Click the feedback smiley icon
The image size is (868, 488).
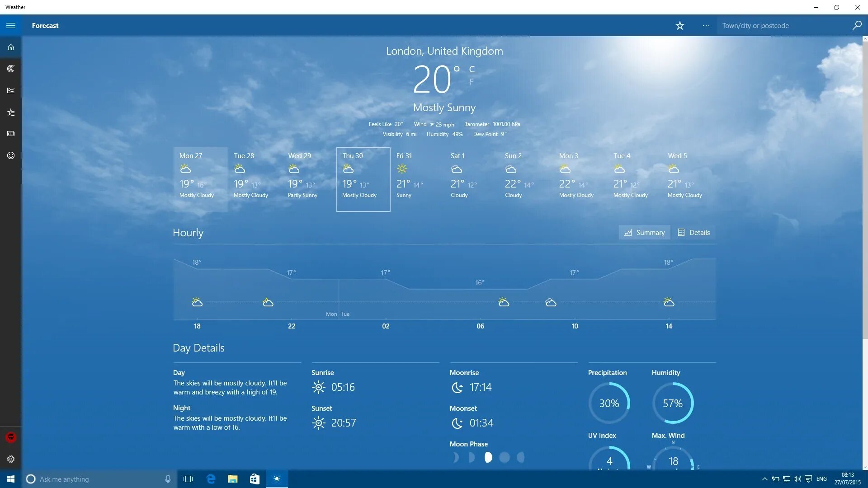coord(11,155)
